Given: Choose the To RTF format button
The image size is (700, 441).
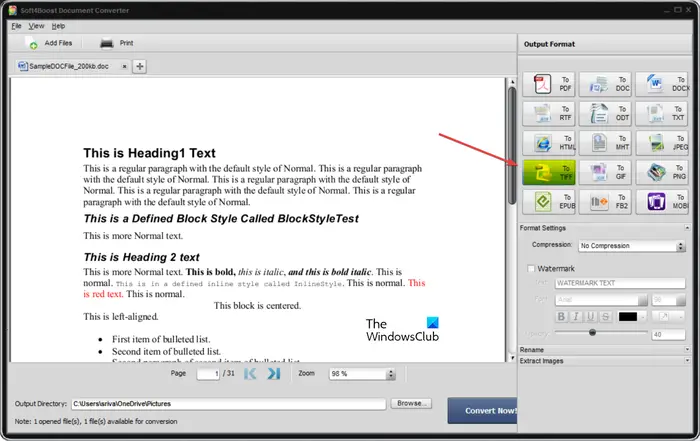Looking at the screenshot, I should coord(549,113).
